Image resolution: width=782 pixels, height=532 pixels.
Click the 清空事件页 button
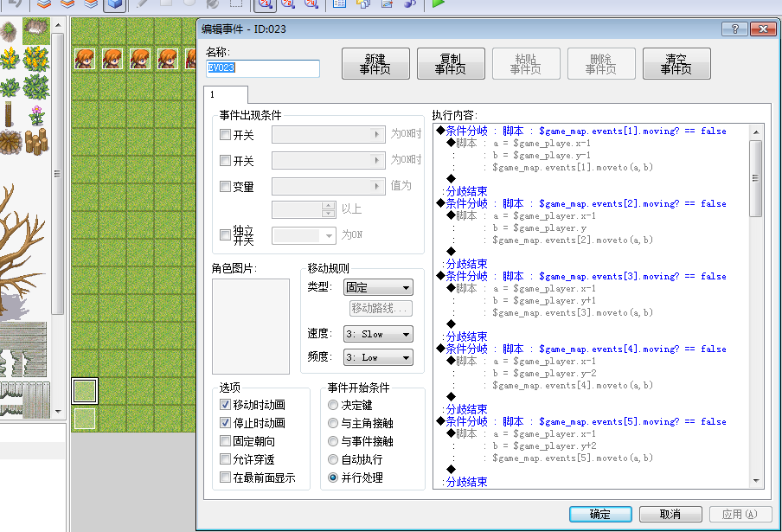(x=676, y=64)
